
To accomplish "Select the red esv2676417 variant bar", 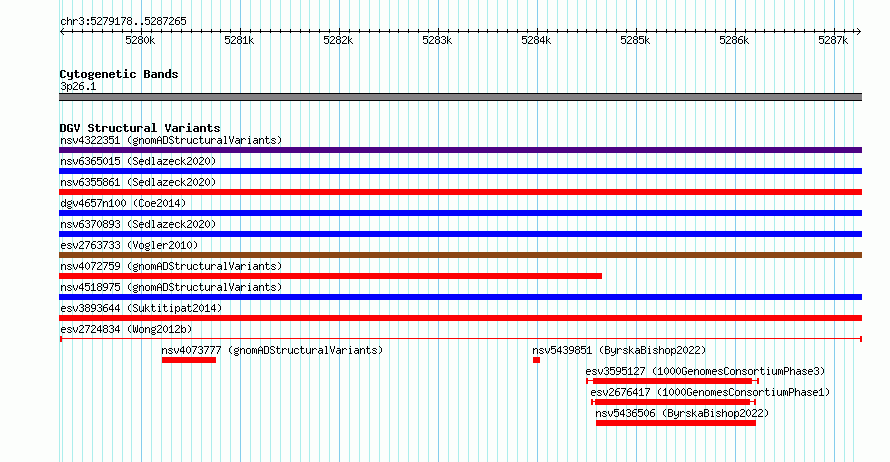I will 673,402.
